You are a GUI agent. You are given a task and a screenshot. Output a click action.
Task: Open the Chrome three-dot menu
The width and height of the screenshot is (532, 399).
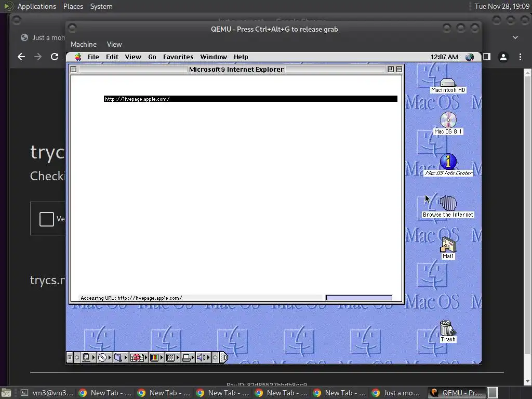pos(520,57)
